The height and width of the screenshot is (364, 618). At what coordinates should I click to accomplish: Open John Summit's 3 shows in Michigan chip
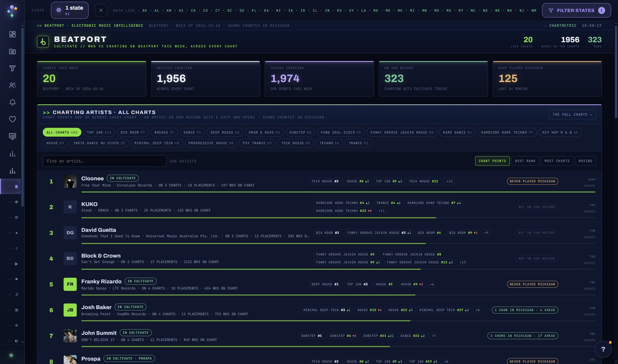[x=523, y=336]
